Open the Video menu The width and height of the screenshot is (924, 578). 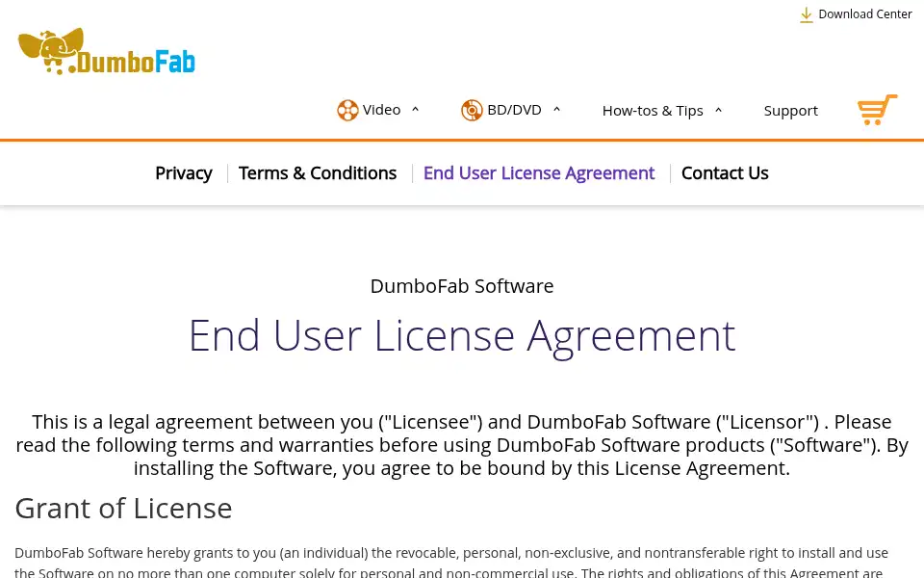tap(381, 110)
